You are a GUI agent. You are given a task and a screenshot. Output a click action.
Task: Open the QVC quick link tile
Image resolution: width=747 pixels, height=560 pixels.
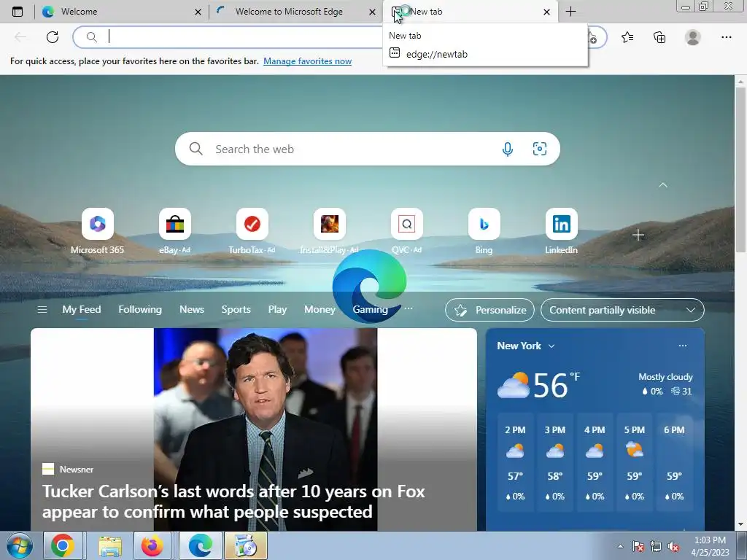point(406,231)
